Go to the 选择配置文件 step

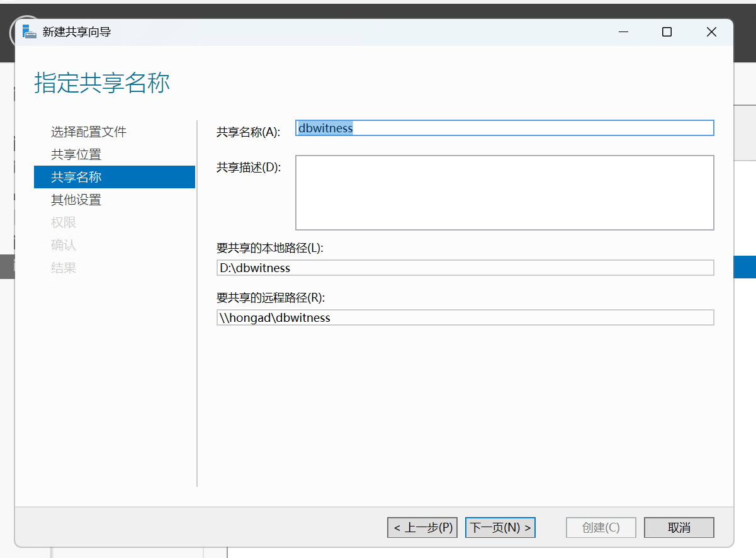point(89,132)
